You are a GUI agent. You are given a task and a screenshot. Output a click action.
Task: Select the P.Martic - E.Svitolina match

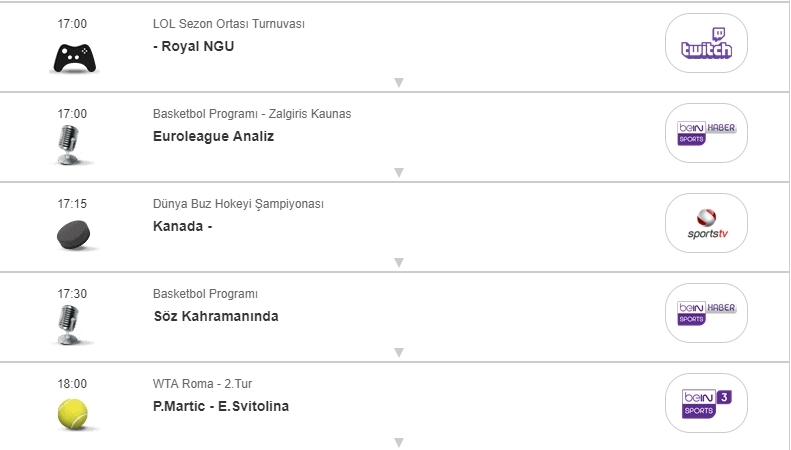coord(221,406)
